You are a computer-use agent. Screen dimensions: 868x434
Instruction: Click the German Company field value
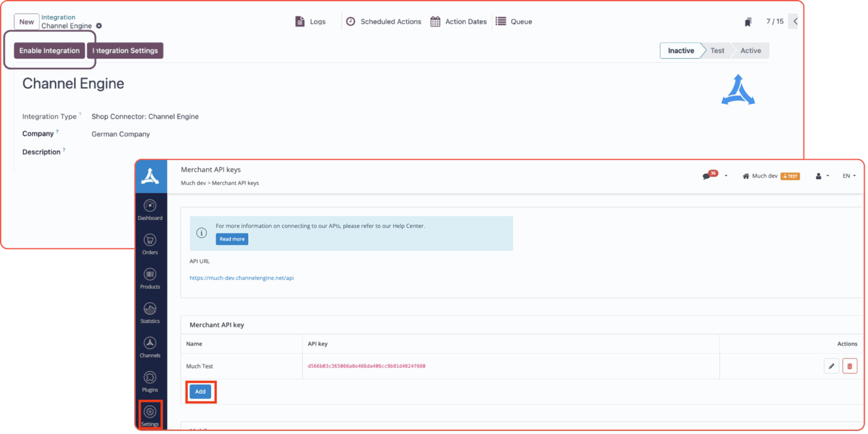121,134
